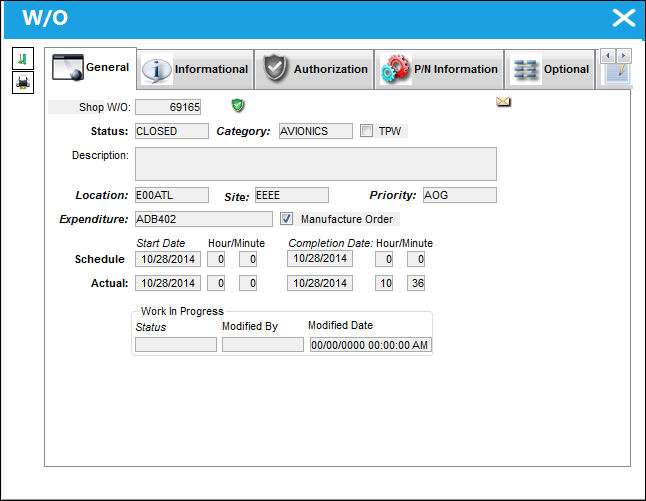This screenshot has height=501, width=646.
Task: Click the Priority label
Action: (393, 195)
